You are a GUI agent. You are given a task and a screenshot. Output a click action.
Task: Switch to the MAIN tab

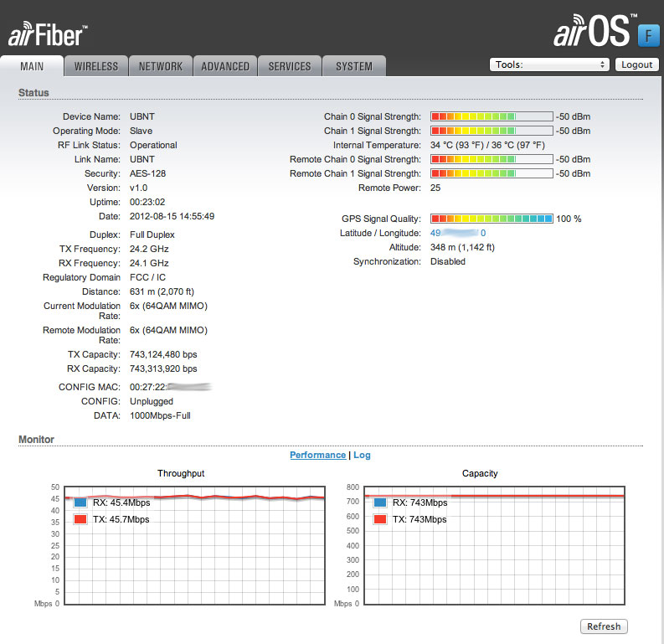tap(32, 66)
